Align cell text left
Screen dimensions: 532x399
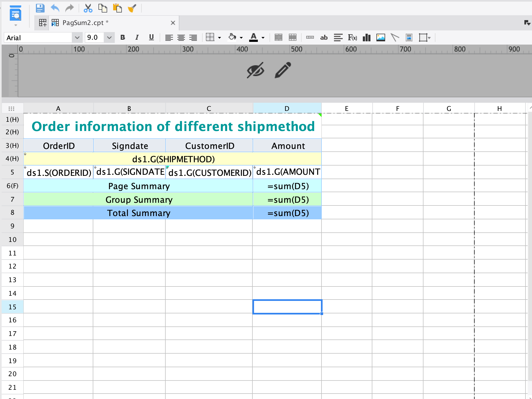coord(169,38)
